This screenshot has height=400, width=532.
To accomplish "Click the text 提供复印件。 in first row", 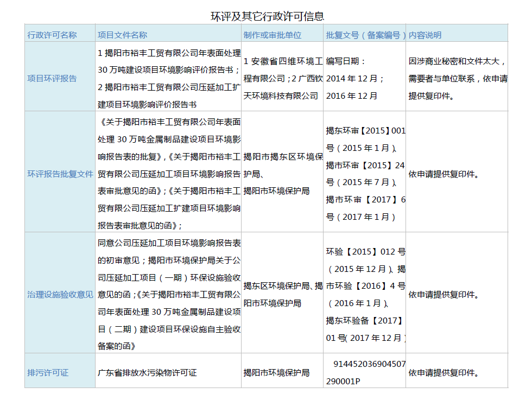I will point(431,96).
